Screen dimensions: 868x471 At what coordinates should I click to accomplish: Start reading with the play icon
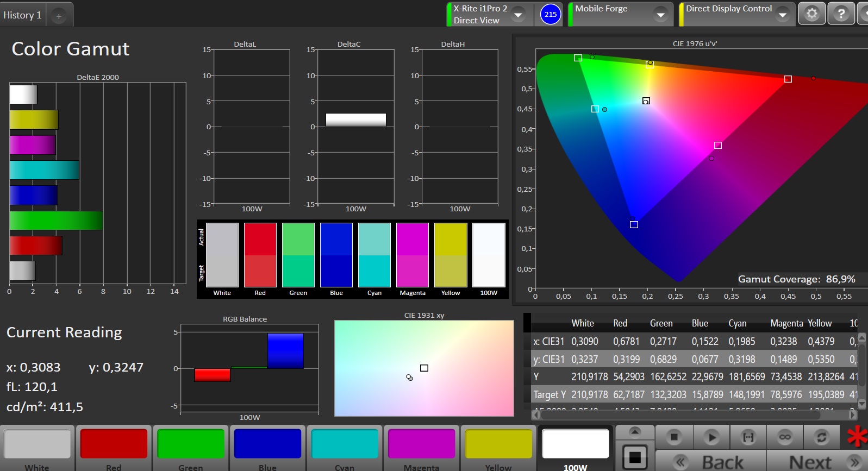pos(711,437)
